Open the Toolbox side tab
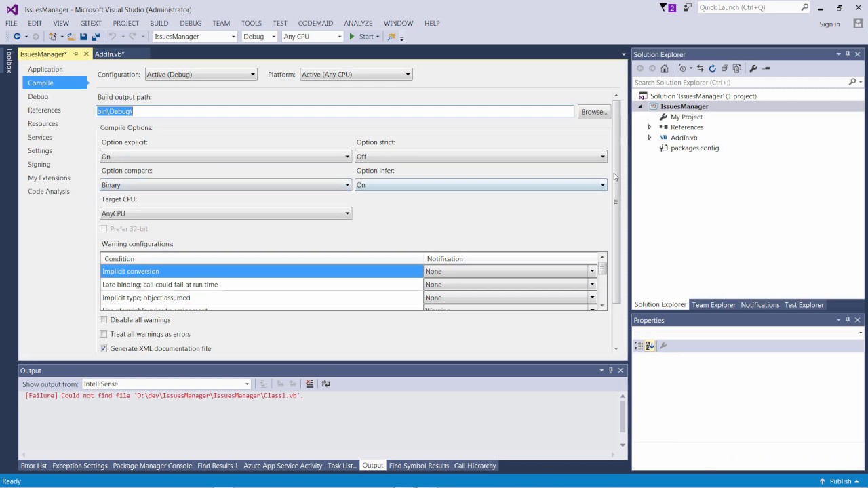868x488 pixels. (x=9, y=60)
